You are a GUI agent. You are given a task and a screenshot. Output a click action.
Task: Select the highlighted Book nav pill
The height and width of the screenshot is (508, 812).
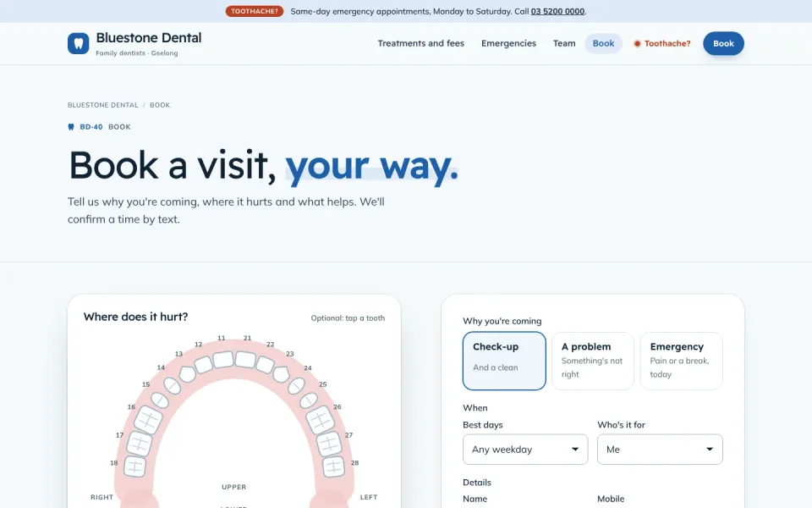pyautogui.click(x=603, y=43)
